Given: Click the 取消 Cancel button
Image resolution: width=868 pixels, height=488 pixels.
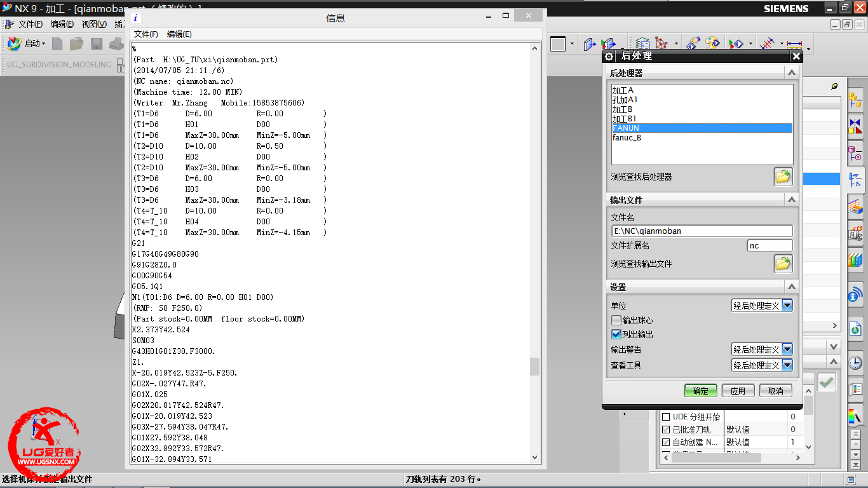Looking at the screenshot, I should (x=775, y=391).
